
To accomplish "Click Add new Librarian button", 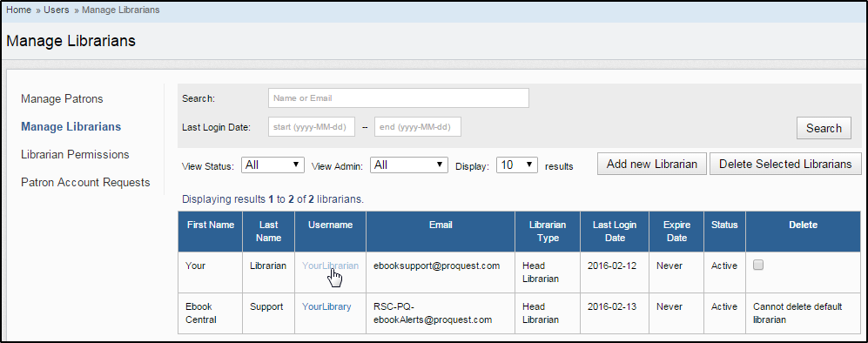I will point(651,164).
